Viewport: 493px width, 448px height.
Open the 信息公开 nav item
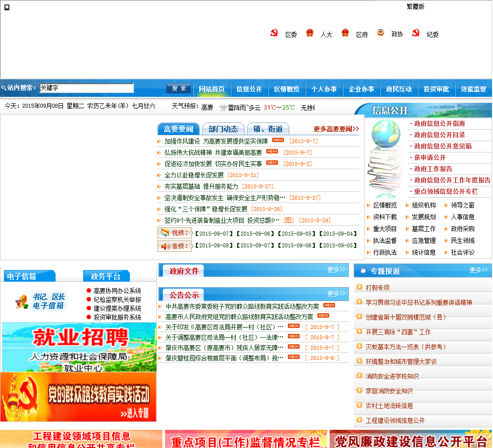(x=249, y=89)
